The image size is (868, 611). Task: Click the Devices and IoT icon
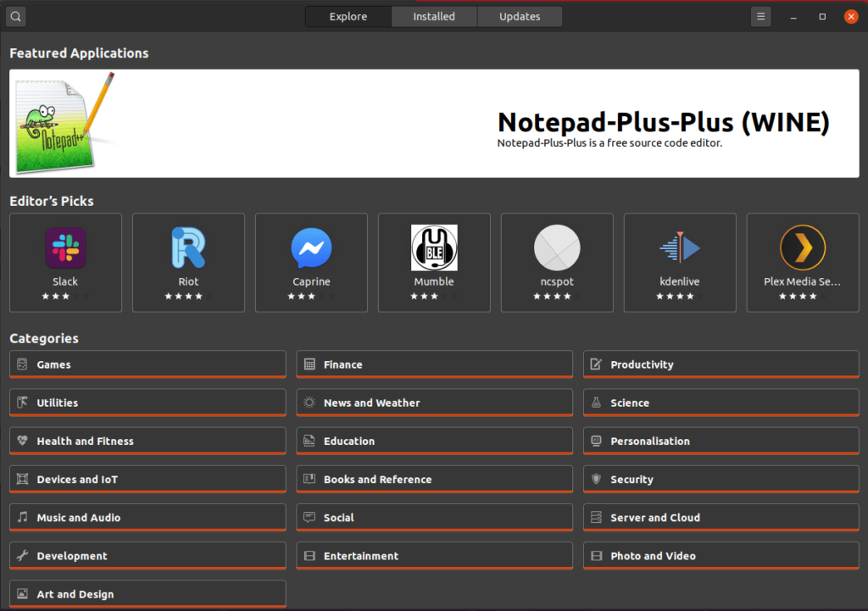22,479
